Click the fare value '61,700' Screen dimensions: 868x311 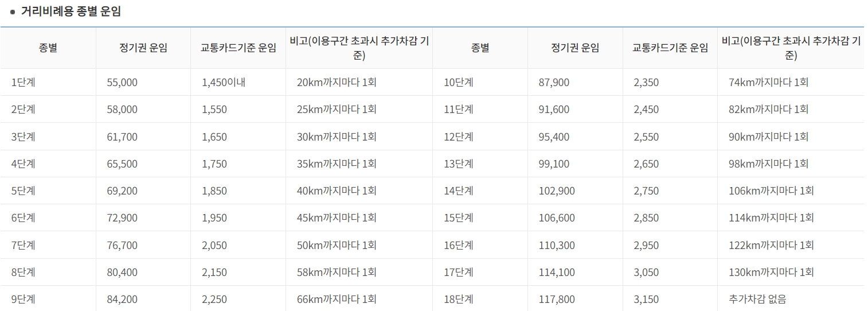[x=122, y=137]
